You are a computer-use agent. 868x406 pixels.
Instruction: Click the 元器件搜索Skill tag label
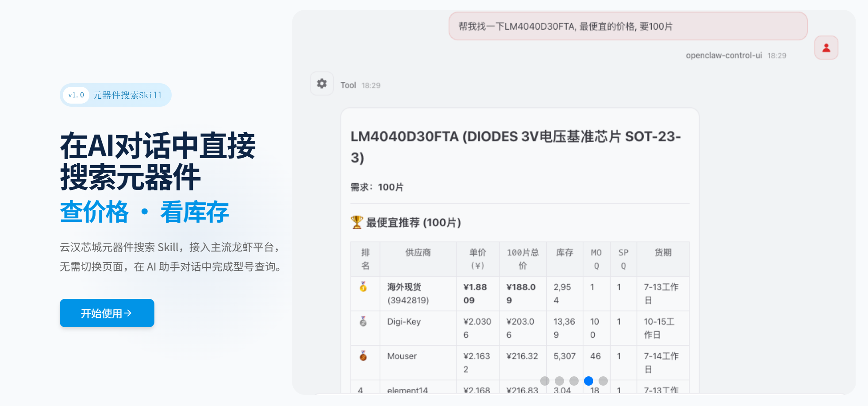pos(127,95)
